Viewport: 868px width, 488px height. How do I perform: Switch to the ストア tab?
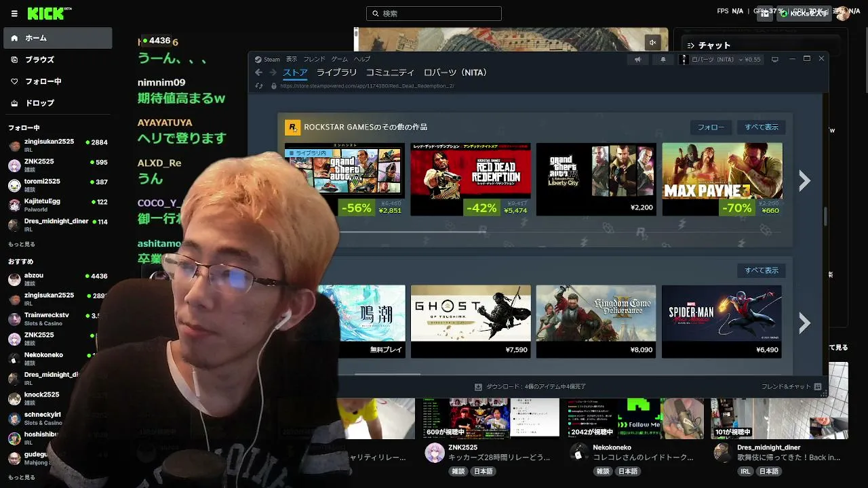[295, 73]
